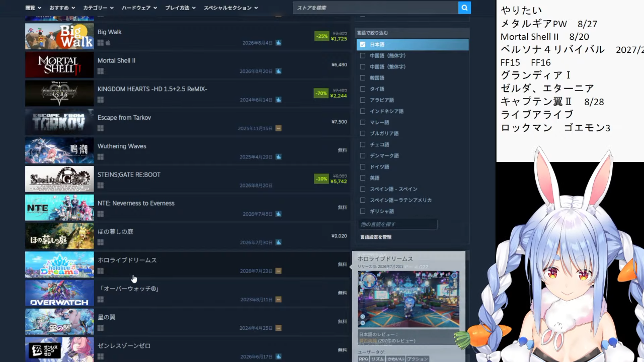
Task: Click Wuthering Waves' review thumb icon
Action: tap(278, 157)
